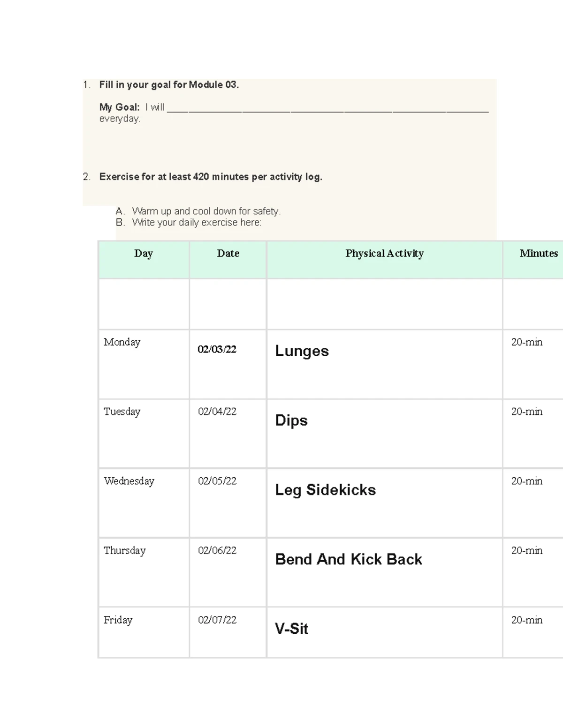Select the Friday cell
The image size is (563, 728).
pyautogui.click(x=118, y=620)
